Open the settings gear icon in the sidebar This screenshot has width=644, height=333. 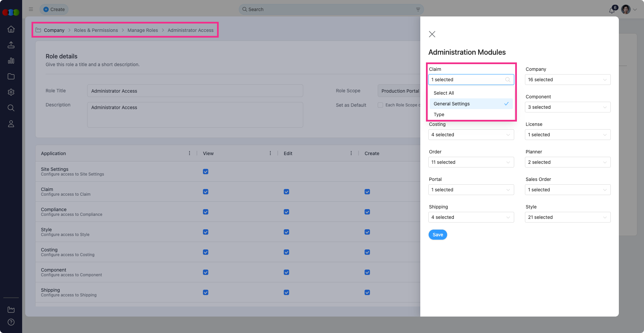pyautogui.click(x=11, y=92)
